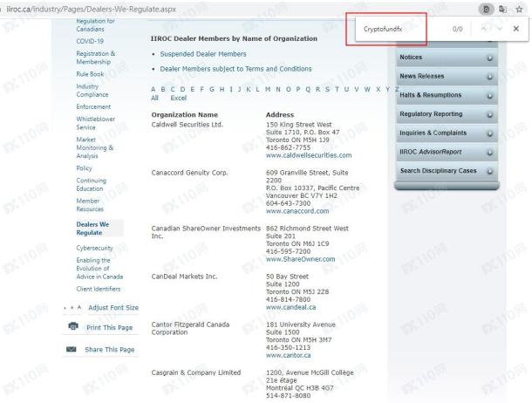The image size is (532, 403).
Task: Open www.candeal.ca link
Action: [291, 307]
